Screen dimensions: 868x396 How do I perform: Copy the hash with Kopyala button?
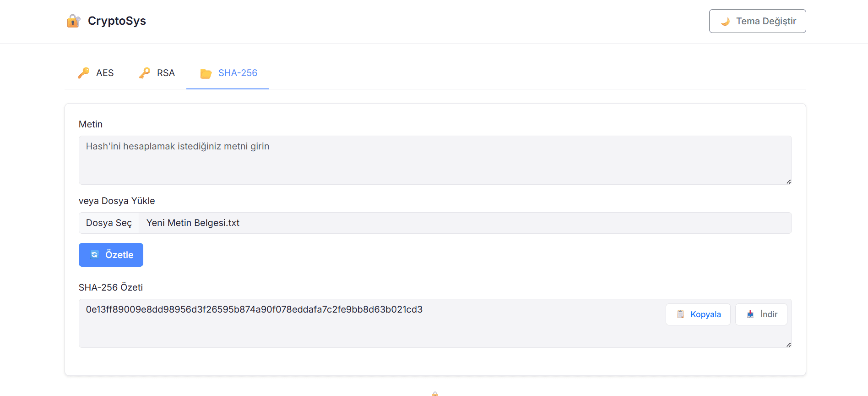[698, 314]
